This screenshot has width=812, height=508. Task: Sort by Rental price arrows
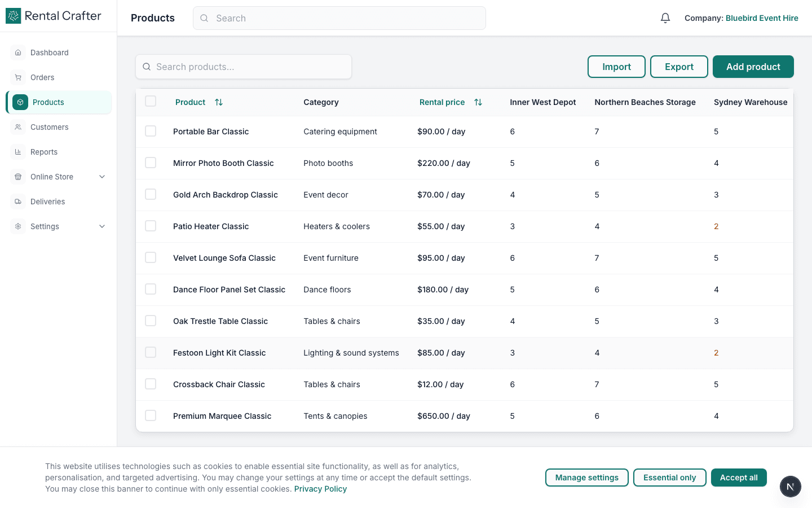[478, 102]
